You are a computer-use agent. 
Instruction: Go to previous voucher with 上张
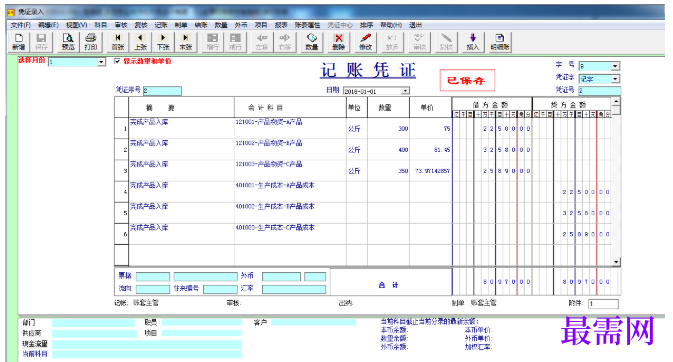140,42
